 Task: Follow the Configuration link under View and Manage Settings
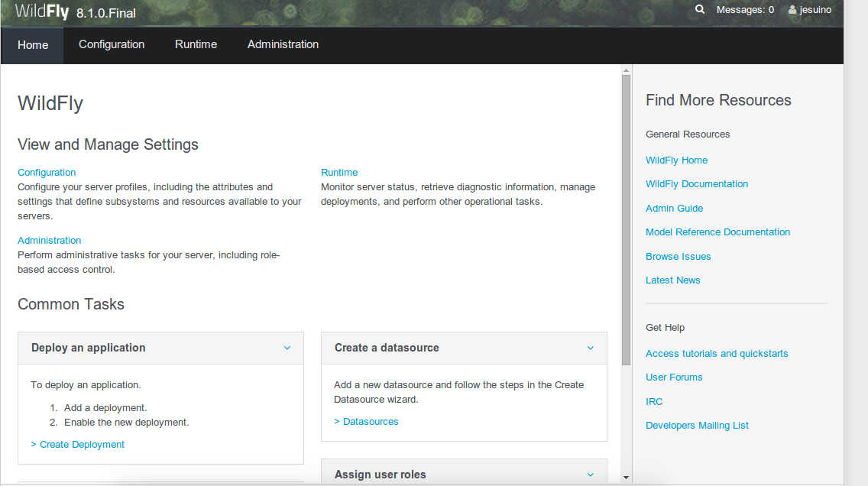coord(47,172)
